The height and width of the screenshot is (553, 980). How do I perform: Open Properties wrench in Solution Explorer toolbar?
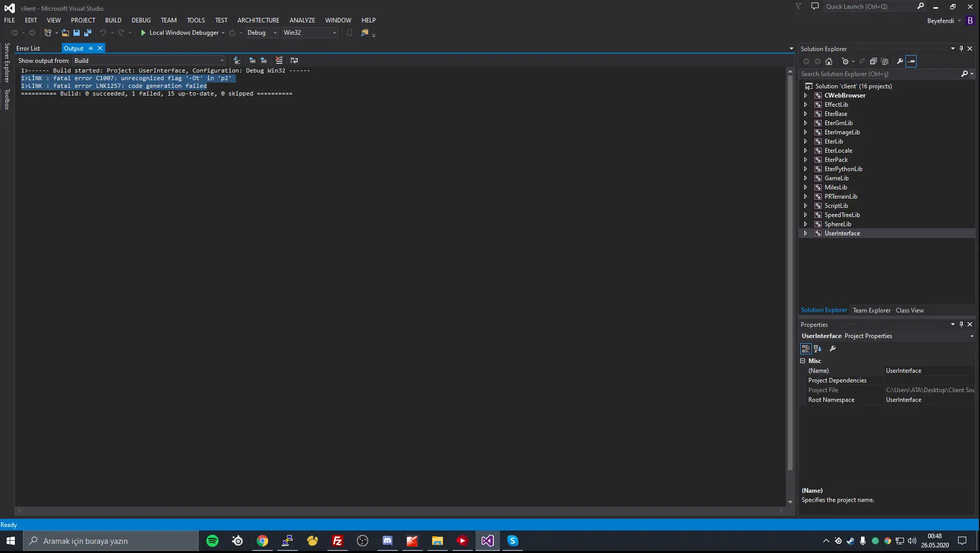point(900,61)
